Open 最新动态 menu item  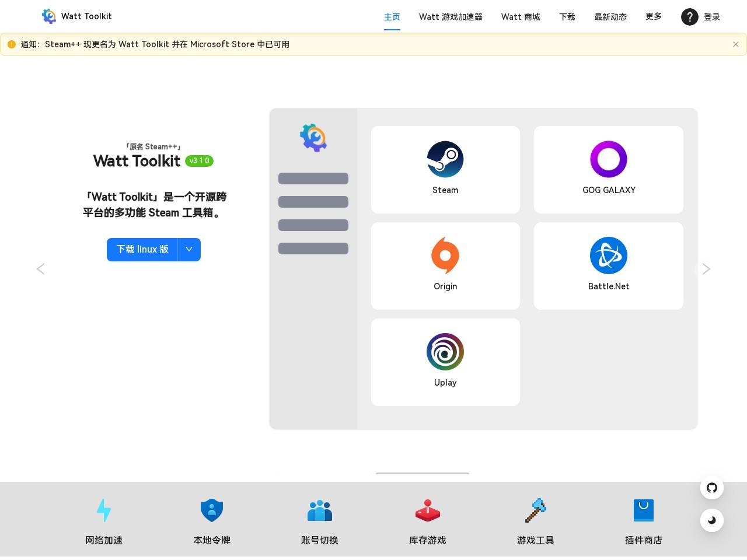coord(610,17)
